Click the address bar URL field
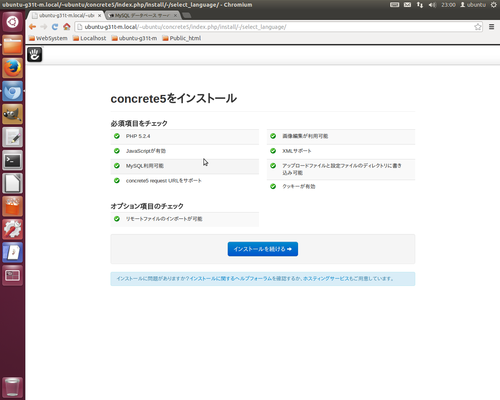Image resolution: width=500 pixels, height=400 pixels. (x=277, y=27)
